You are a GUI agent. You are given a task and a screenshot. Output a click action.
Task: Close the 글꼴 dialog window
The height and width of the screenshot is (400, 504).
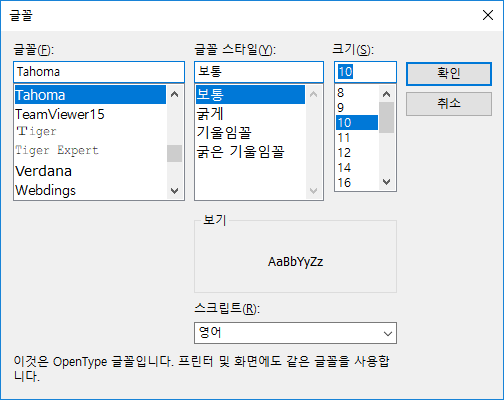(x=488, y=15)
